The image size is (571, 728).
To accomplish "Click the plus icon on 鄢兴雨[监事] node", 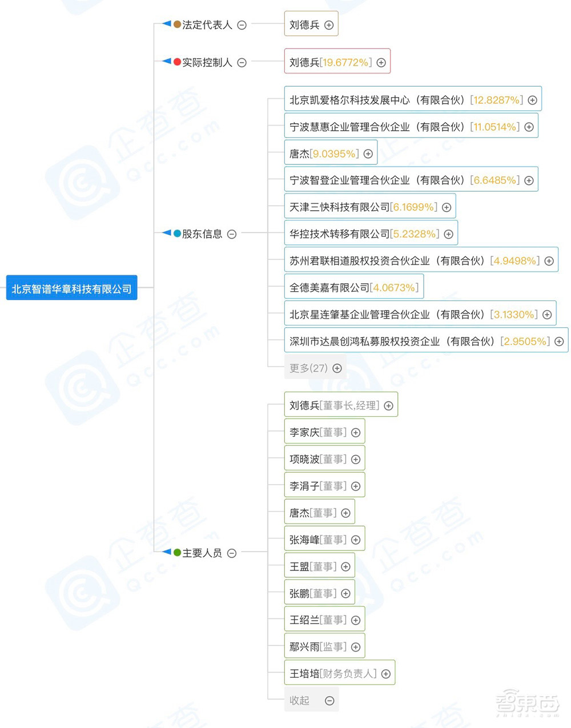I will (356, 646).
